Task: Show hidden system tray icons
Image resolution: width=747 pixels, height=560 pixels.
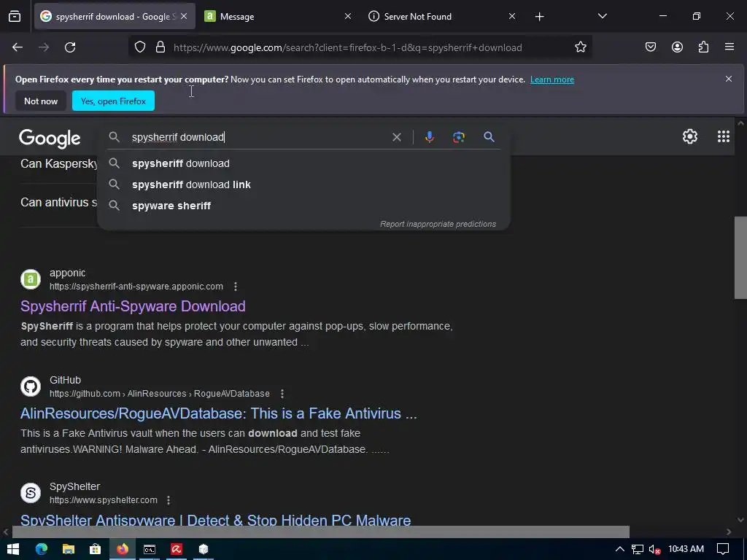Action: click(620, 549)
